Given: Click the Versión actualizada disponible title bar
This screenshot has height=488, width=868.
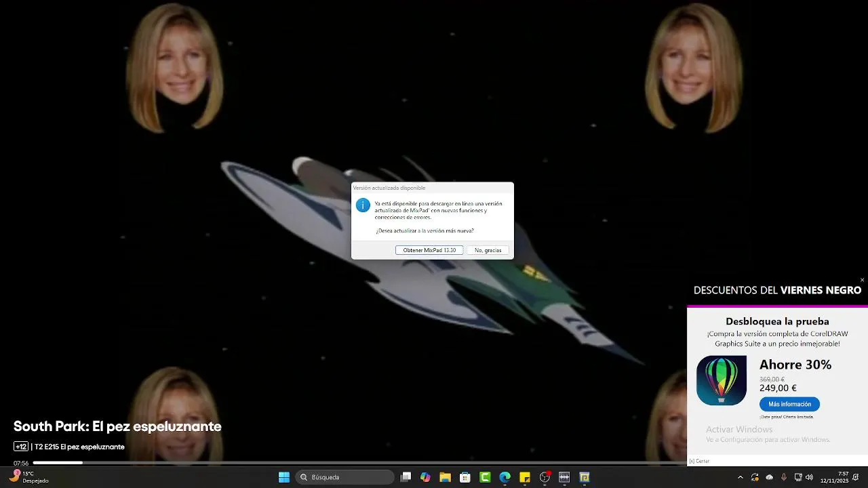Looking at the screenshot, I should (432, 188).
